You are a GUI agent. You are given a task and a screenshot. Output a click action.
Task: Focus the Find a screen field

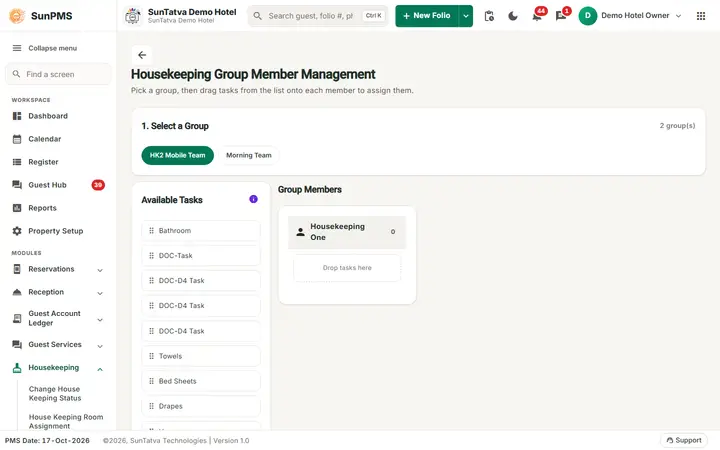[x=58, y=74]
